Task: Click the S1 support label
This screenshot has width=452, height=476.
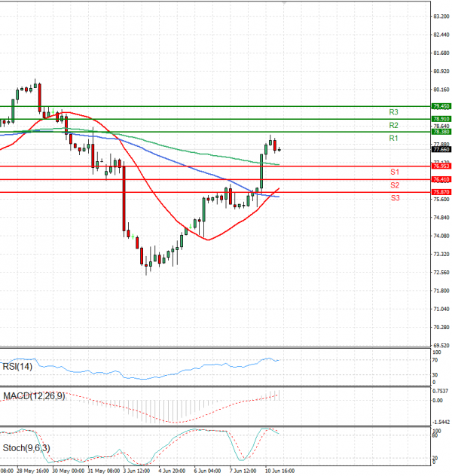Action: pyautogui.click(x=395, y=172)
